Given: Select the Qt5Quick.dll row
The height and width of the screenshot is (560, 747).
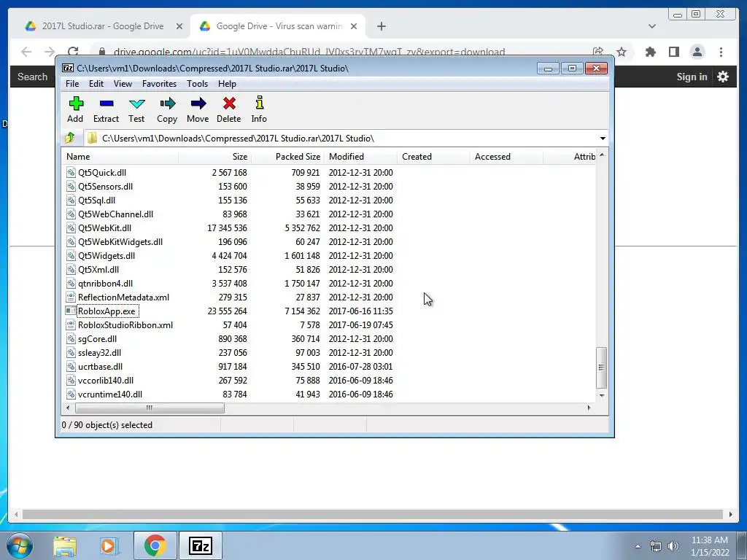Looking at the screenshot, I should coord(329,173).
